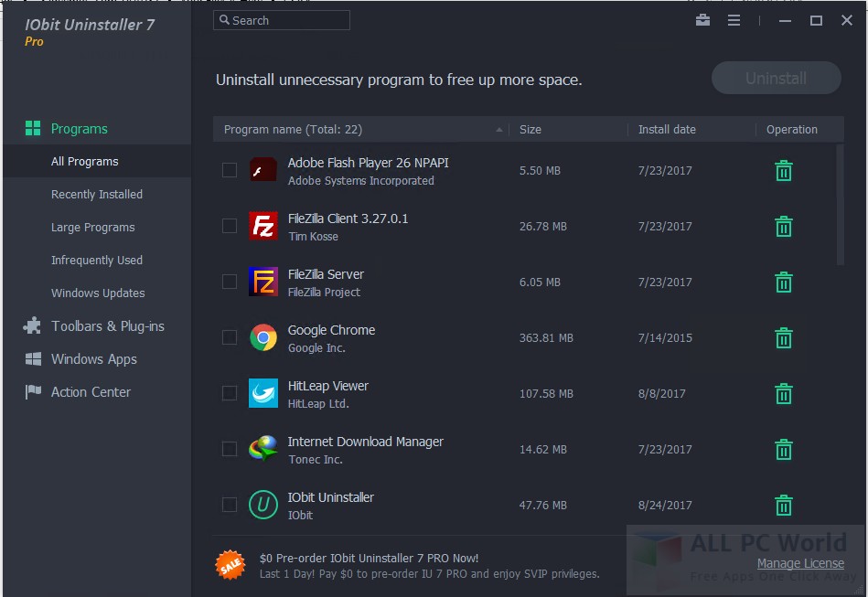
Task: Tick the Google Chrome checkbox
Action: (230, 337)
